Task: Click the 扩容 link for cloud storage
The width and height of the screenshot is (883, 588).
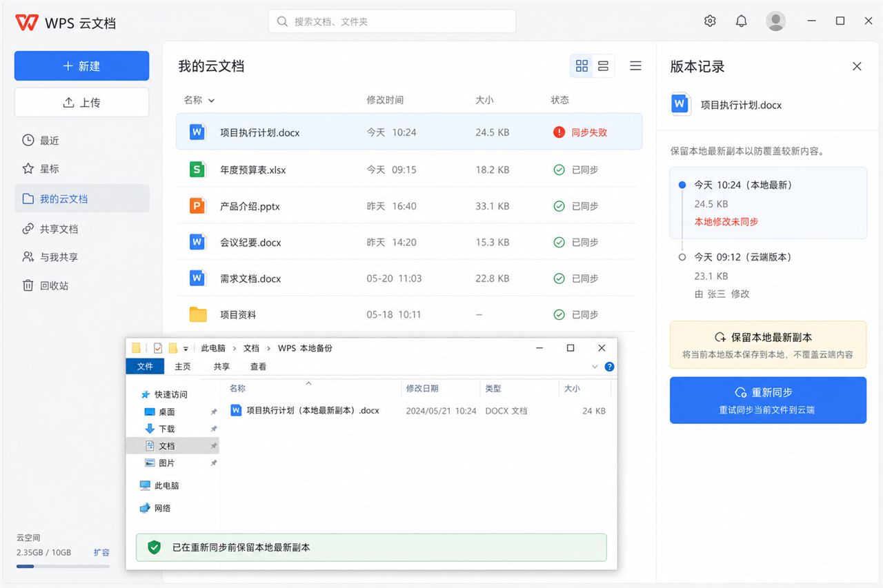Action: point(101,552)
